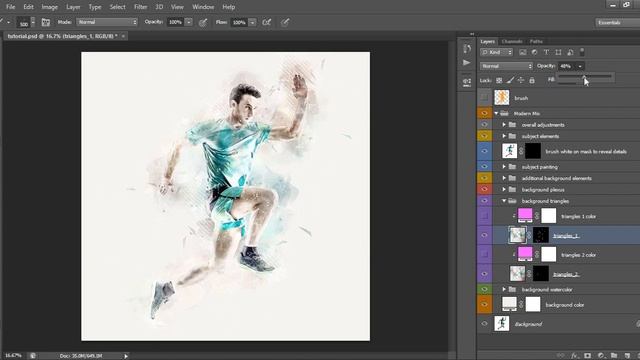The width and height of the screenshot is (640, 360).
Task: Hide the overall adjustments group
Action: point(484,124)
